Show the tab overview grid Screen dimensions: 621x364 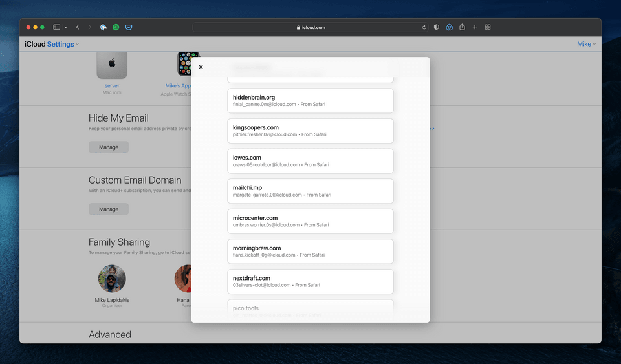[488, 27]
